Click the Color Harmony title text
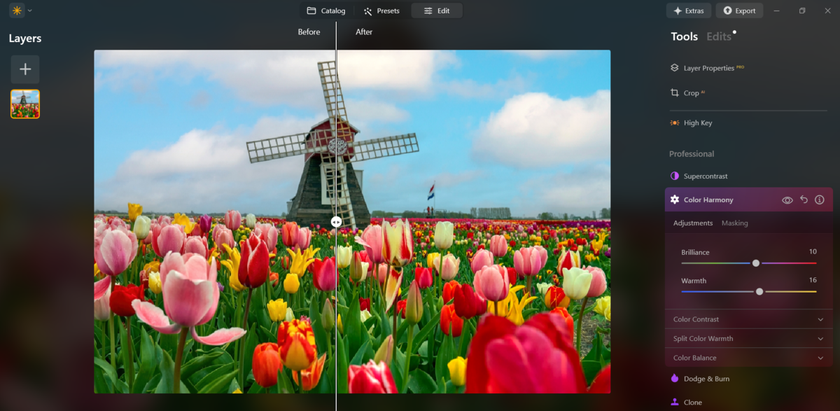 click(x=708, y=200)
